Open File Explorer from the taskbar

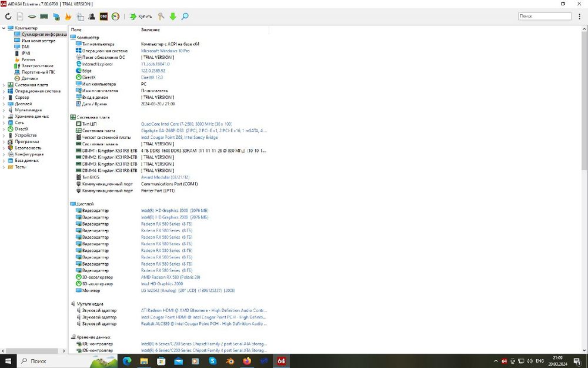coord(144,361)
